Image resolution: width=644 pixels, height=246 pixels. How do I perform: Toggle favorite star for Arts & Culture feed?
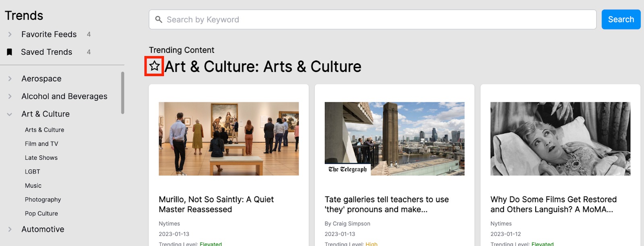(154, 66)
